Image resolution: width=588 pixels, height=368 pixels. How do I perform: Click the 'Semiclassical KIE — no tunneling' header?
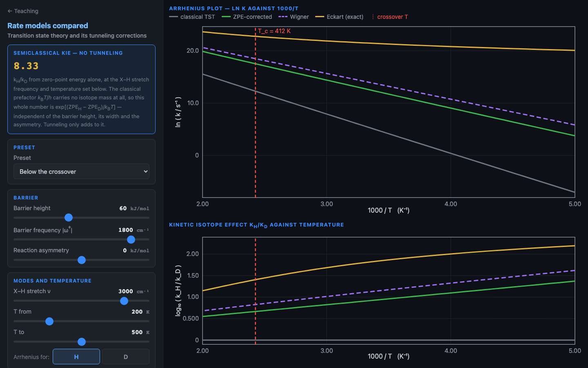68,53
